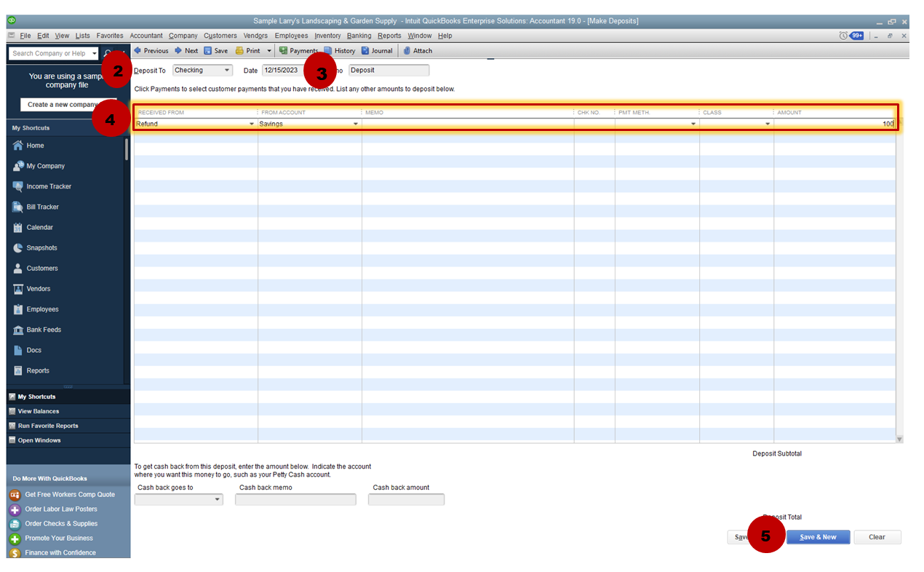
Task: Open the Cash back goes to dropdown
Action: 218,500
